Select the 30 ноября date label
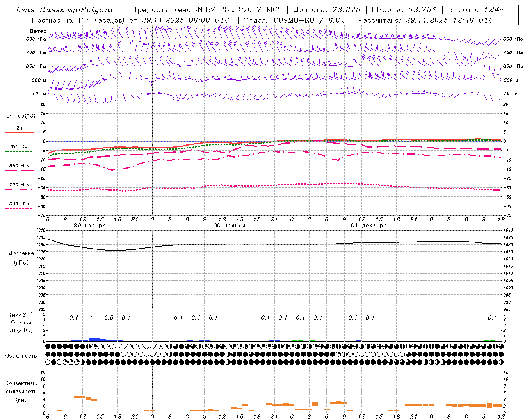The height and width of the screenshot is (420, 525). (x=229, y=226)
